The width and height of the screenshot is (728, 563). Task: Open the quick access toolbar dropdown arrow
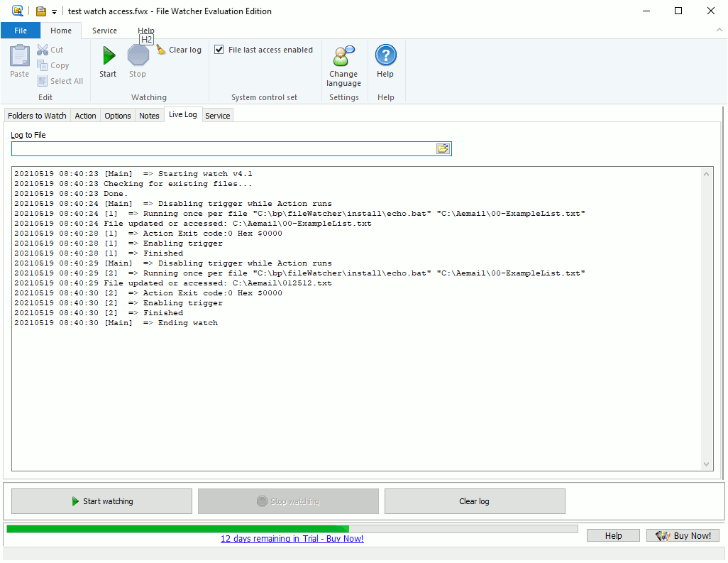(x=54, y=11)
